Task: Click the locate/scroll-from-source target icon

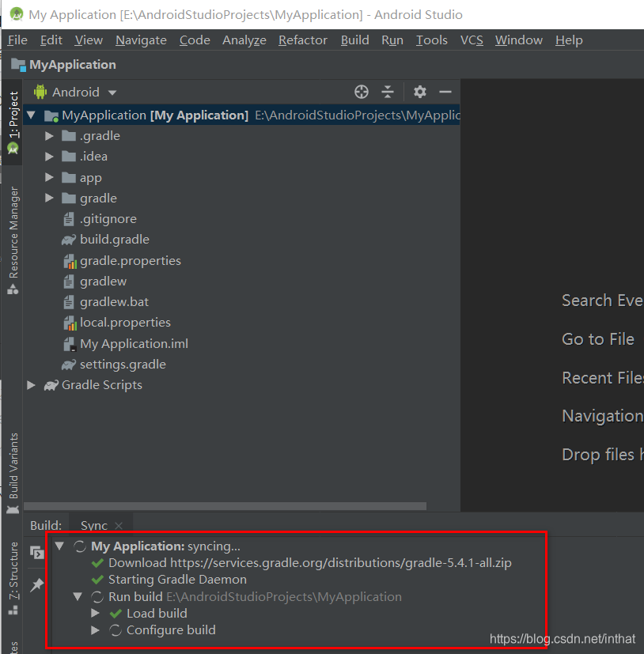Action: click(362, 92)
